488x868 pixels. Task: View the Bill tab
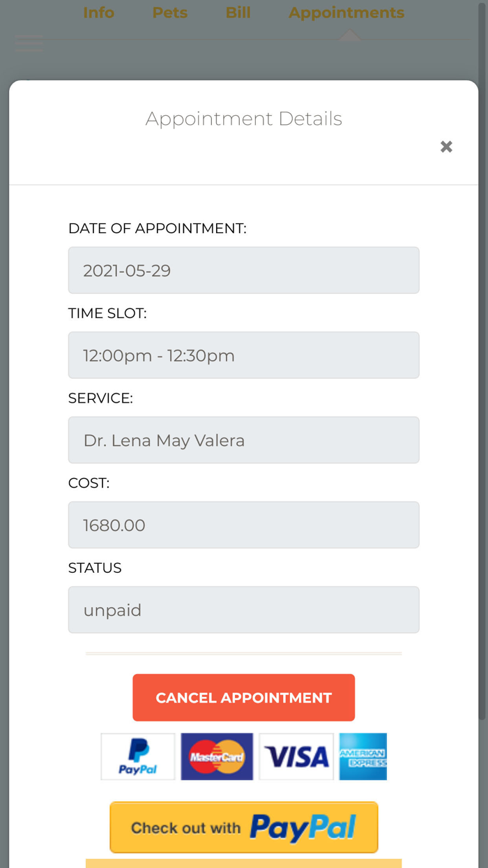tap(238, 12)
